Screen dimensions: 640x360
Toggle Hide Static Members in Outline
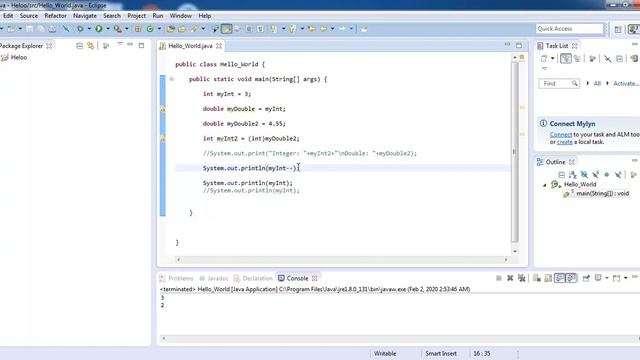pos(596,175)
